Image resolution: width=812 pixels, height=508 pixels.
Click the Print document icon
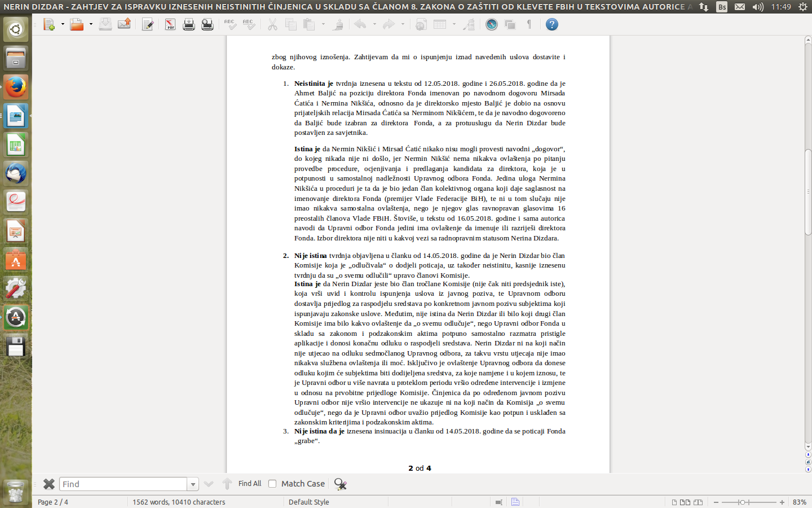pos(189,24)
